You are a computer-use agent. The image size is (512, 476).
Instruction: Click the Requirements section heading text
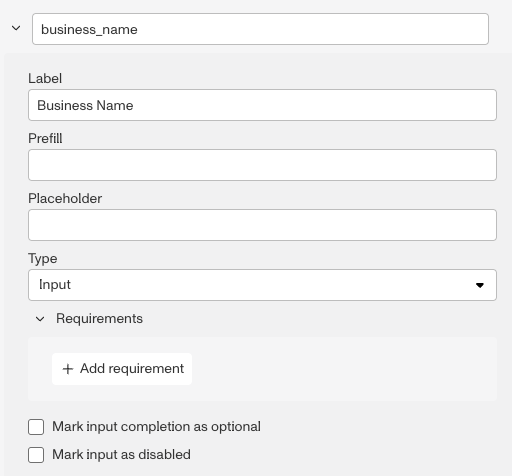point(99,319)
